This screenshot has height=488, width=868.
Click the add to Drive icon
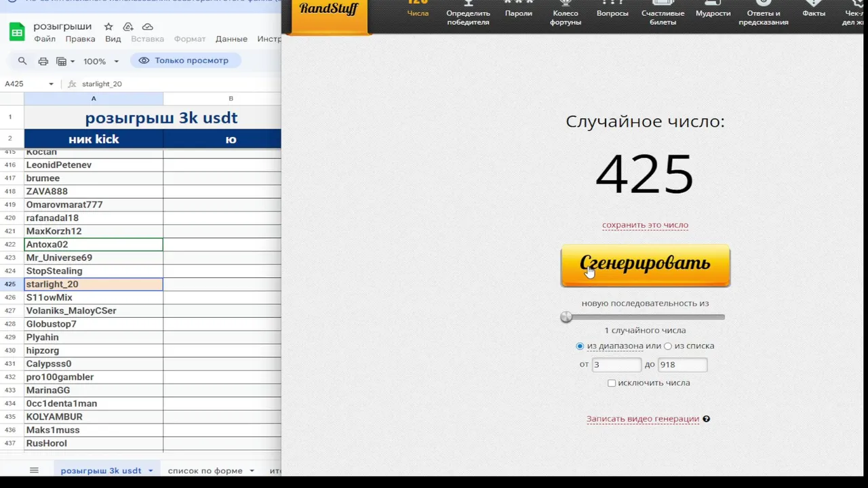[127, 26]
